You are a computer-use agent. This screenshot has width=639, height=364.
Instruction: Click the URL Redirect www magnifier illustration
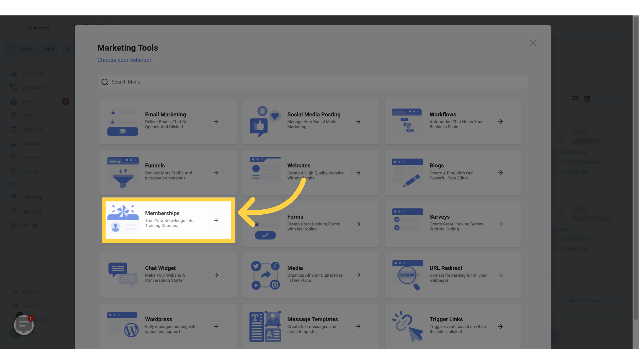pos(407,275)
